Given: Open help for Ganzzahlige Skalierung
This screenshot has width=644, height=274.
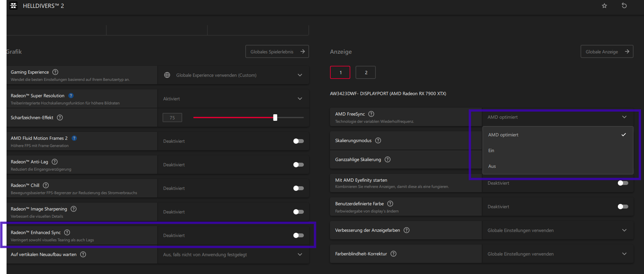Looking at the screenshot, I should pyautogui.click(x=388, y=159).
